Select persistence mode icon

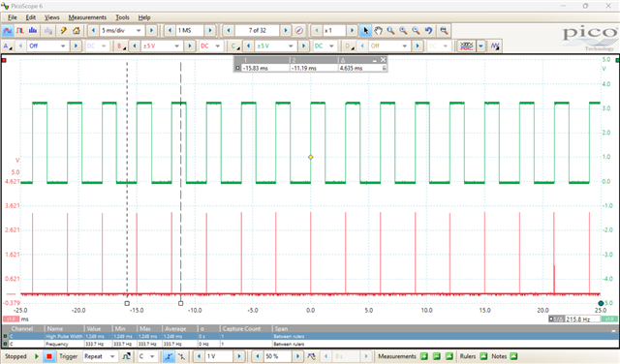pos(19,30)
